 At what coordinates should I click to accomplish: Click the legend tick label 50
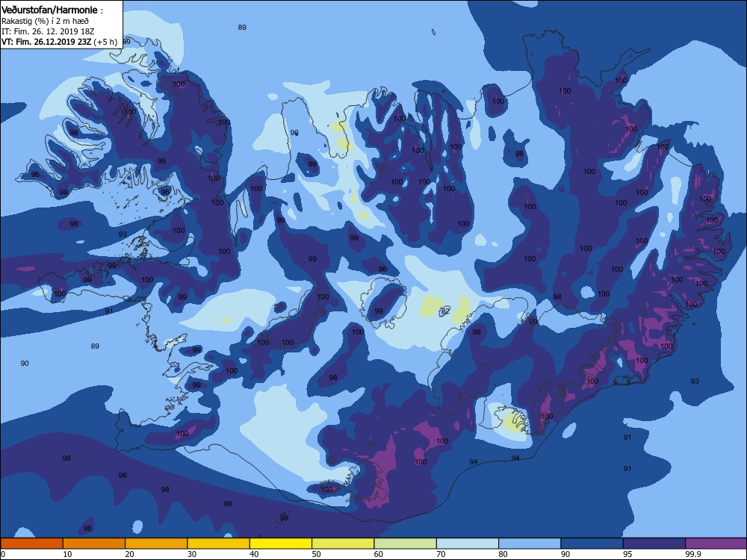[x=316, y=554]
